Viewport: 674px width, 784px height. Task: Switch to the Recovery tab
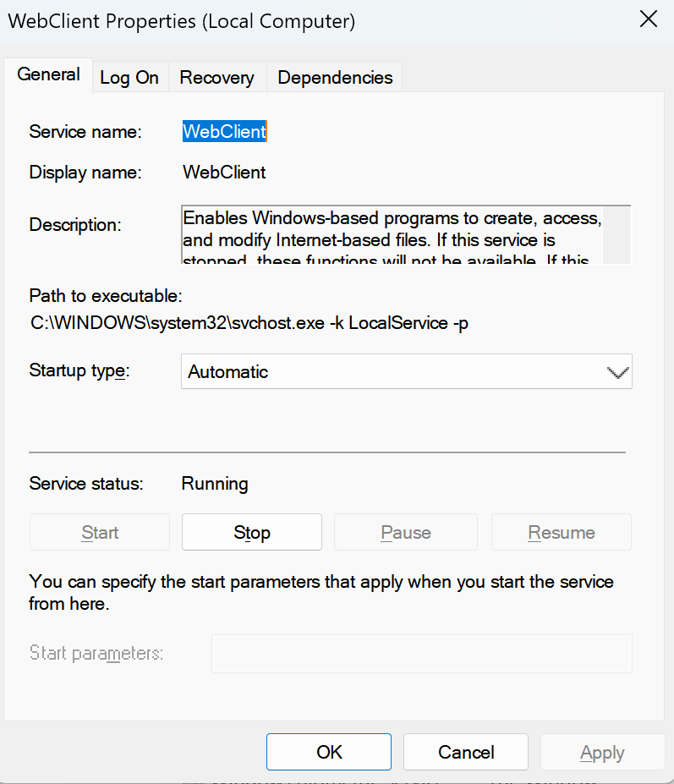coord(217,78)
